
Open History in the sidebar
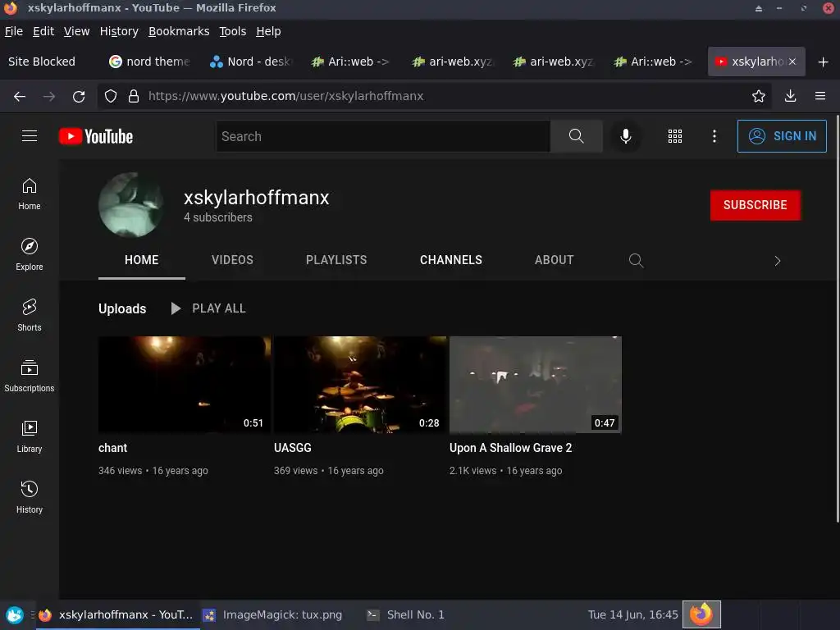30,497
